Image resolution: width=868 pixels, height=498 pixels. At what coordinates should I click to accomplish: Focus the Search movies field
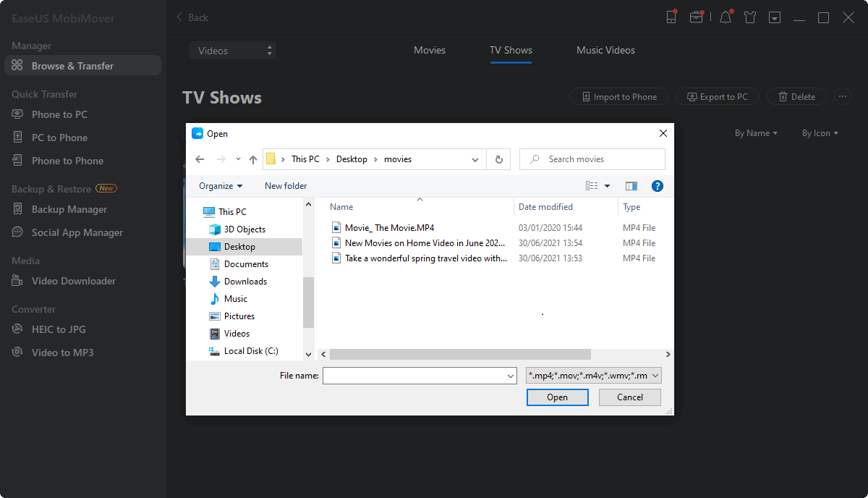(592, 159)
